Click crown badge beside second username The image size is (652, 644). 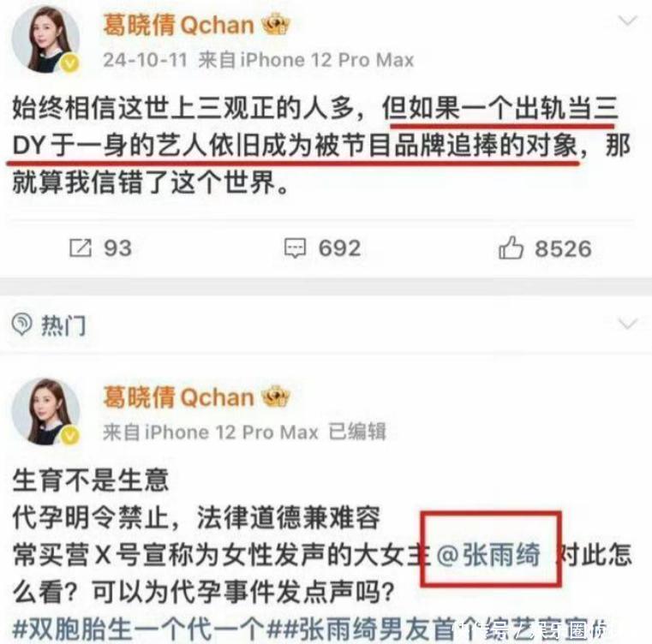pos(275,397)
